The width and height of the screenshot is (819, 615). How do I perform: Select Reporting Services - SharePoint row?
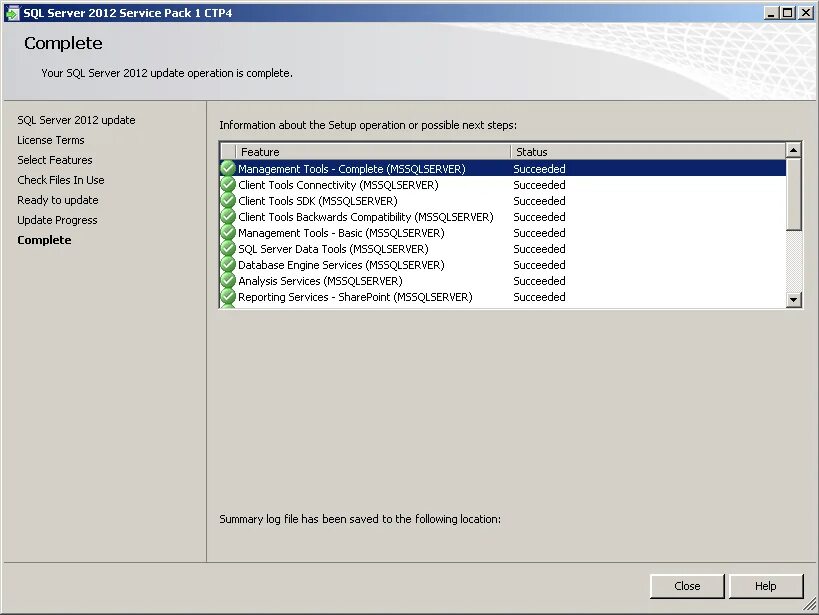point(503,297)
